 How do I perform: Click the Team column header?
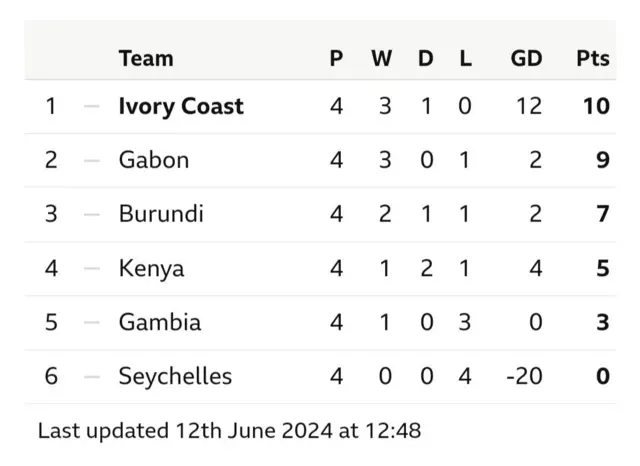145,58
